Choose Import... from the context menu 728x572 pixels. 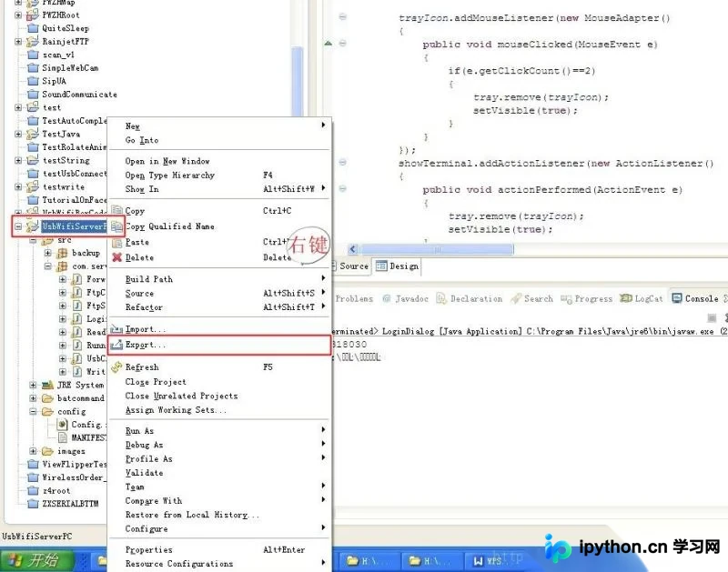point(219,329)
